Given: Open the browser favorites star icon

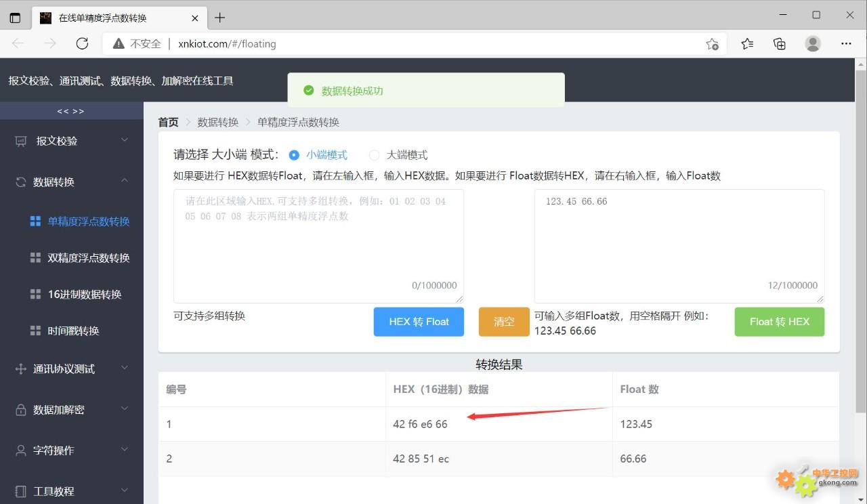Looking at the screenshot, I should [x=747, y=43].
